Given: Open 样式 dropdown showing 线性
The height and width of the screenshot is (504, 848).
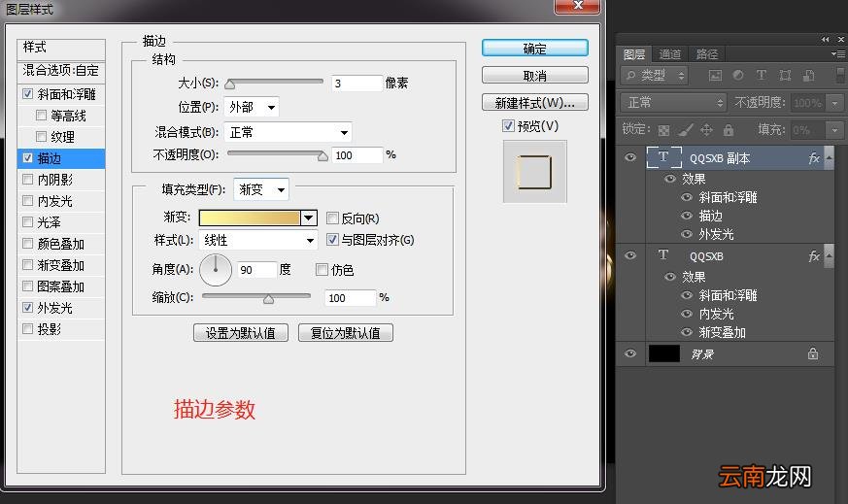Looking at the screenshot, I should tap(258, 240).
